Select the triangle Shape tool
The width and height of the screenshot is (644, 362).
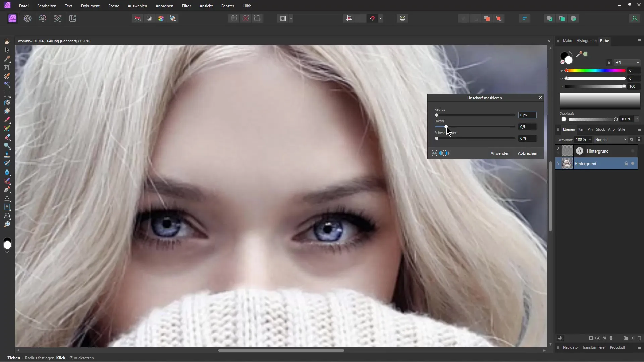point(7,198)
